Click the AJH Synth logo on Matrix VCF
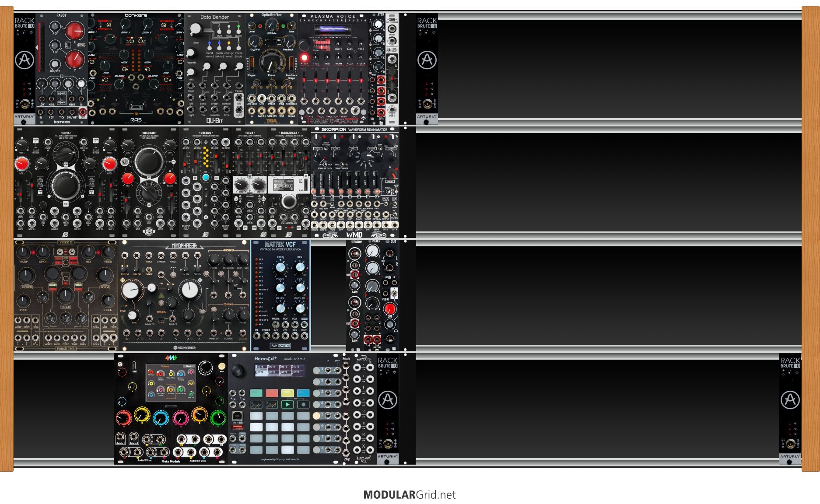 coord(280,346)
